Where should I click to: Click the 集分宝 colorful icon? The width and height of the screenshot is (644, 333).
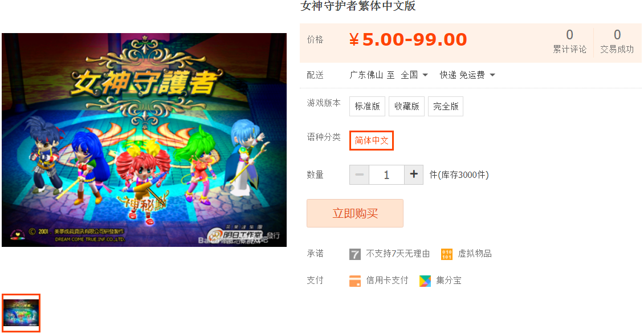coord(425,281)
